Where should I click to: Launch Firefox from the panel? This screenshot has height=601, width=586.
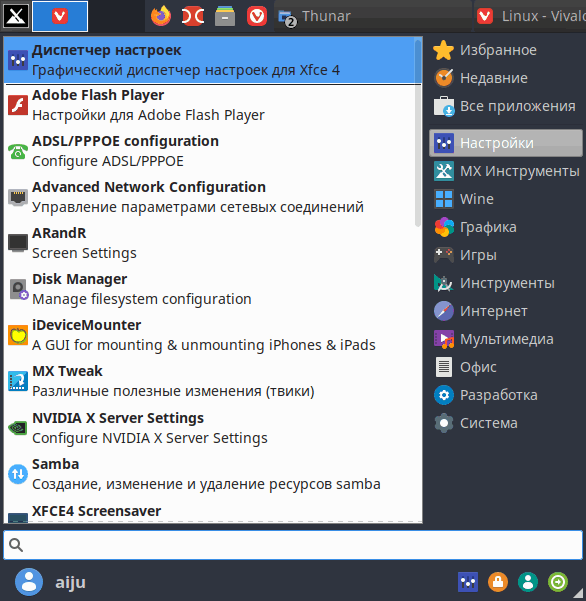(x=161, y=16)
